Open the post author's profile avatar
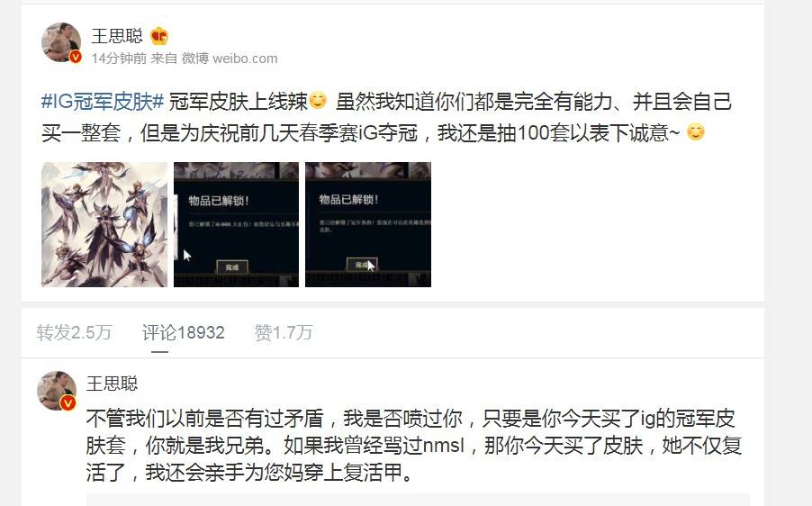Image resolution: width=812 pixels, height=506 pixels. click(x=61, y=42)
